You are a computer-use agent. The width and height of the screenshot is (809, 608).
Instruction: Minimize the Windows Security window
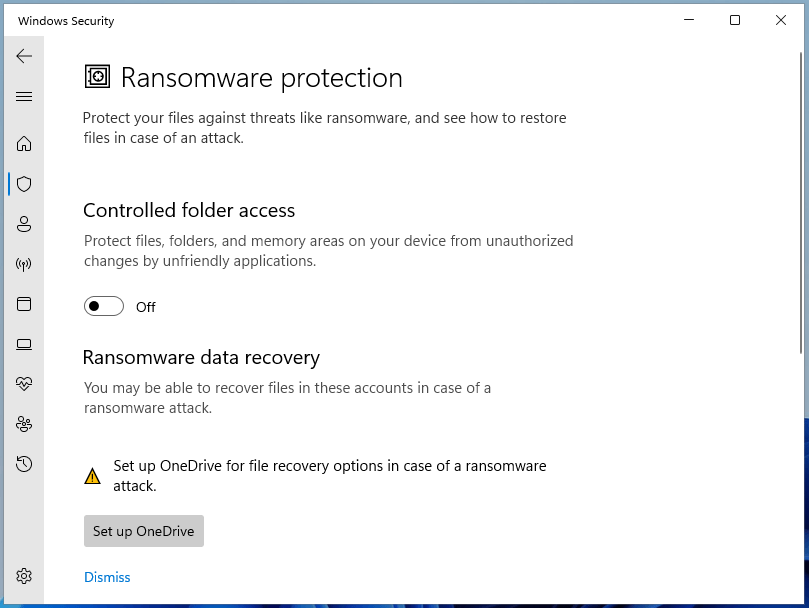(x=689, y=20)
